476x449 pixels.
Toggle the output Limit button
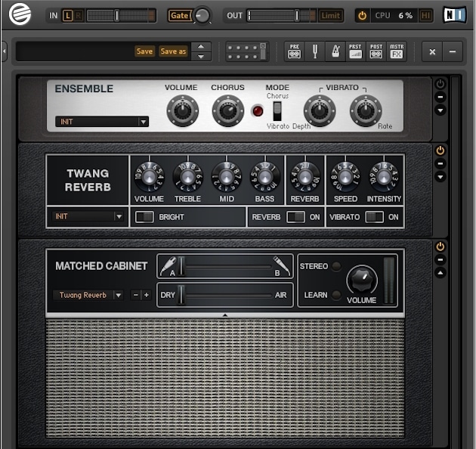click(x=331, y=15)
